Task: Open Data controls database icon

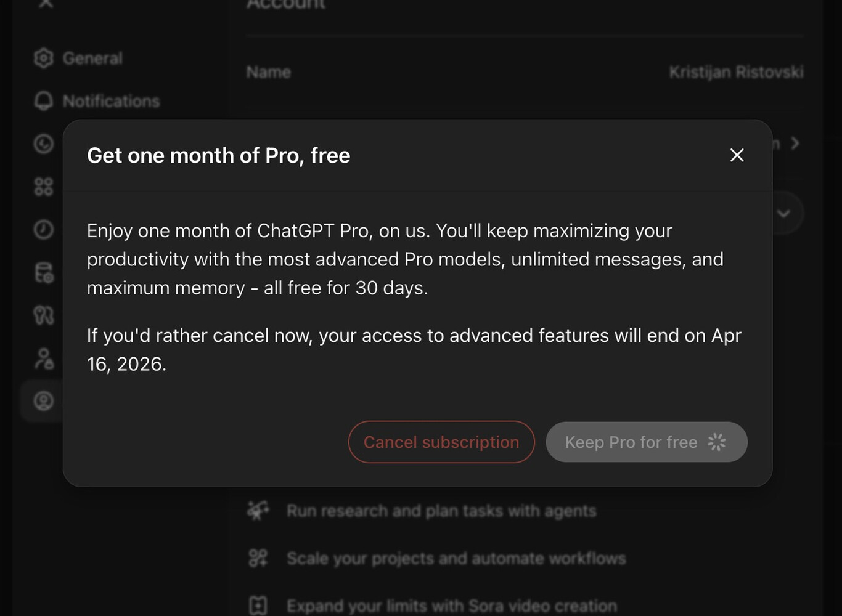Action: coord(43,272)
